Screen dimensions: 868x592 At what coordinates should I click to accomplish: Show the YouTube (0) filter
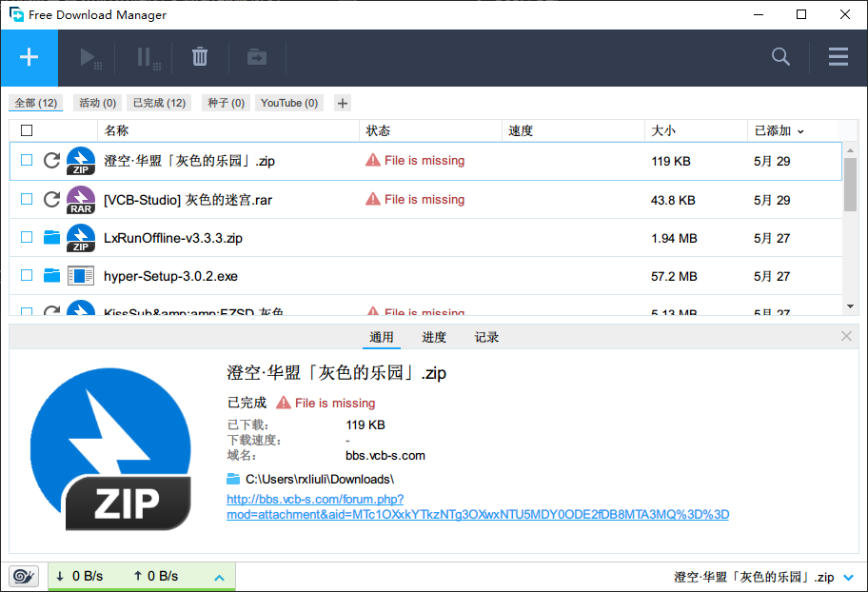tap(289, 103)
